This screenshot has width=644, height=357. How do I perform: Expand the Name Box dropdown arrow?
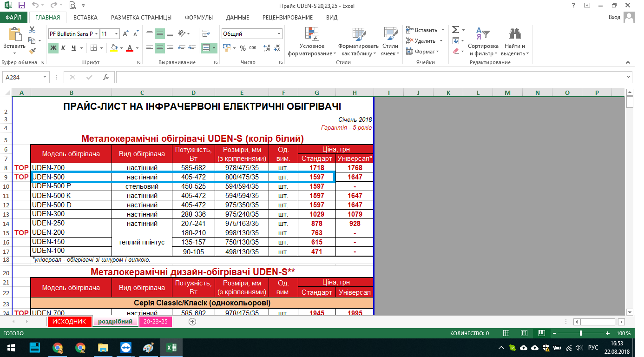click(x=45, y=77)
